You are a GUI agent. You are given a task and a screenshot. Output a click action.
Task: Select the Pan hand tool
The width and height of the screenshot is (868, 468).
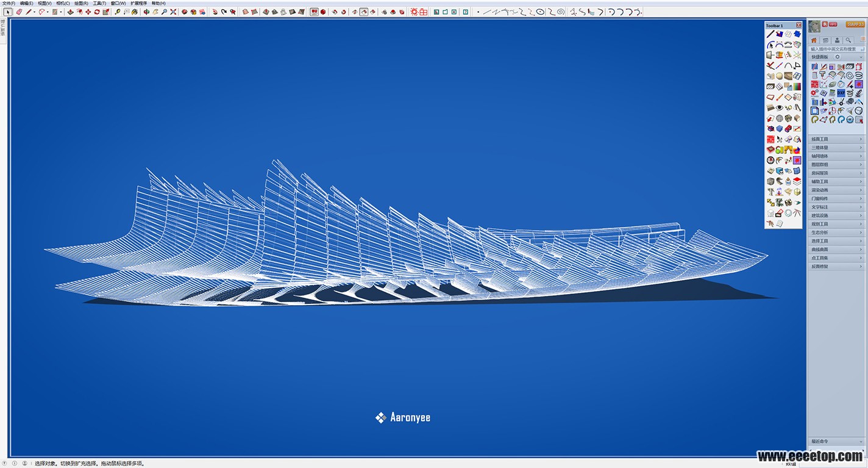pos(155,12)
